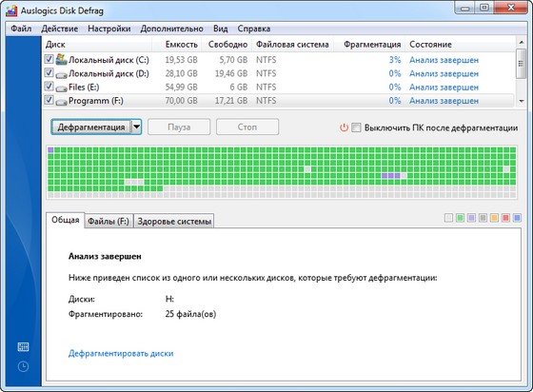Image resolution: width=533 pixels, height=392 pixels.
Task: Click the red legend color swatch
Action: point(505,218)
